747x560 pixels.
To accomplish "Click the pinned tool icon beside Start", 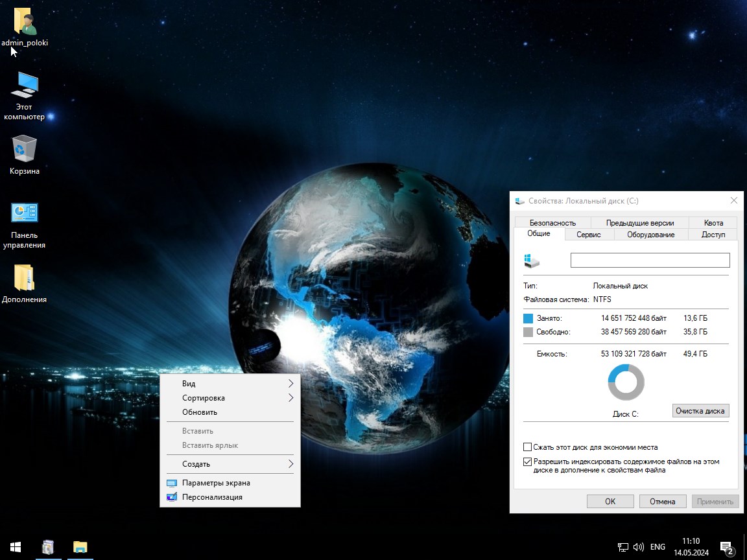I will [48, 547].
